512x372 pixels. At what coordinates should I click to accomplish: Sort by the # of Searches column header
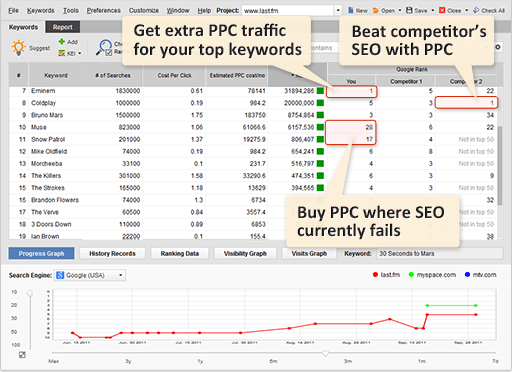tap(113, 75)
